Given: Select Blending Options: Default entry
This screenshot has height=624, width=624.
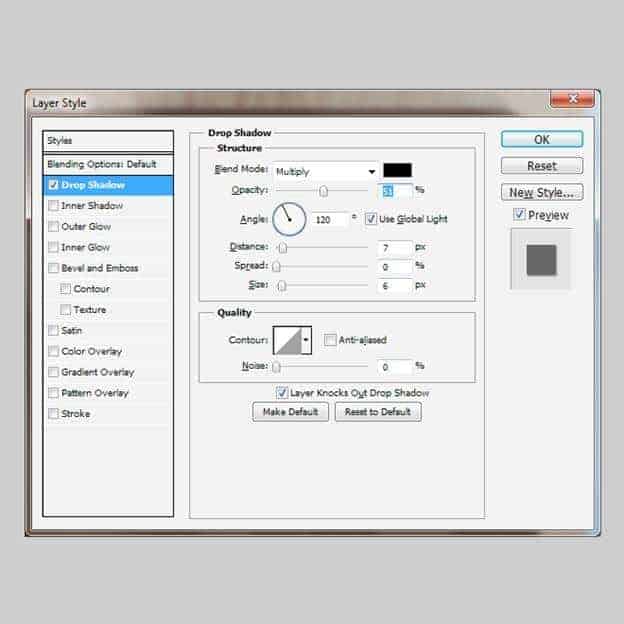Looking at the screenshot, I should point(102,164).
